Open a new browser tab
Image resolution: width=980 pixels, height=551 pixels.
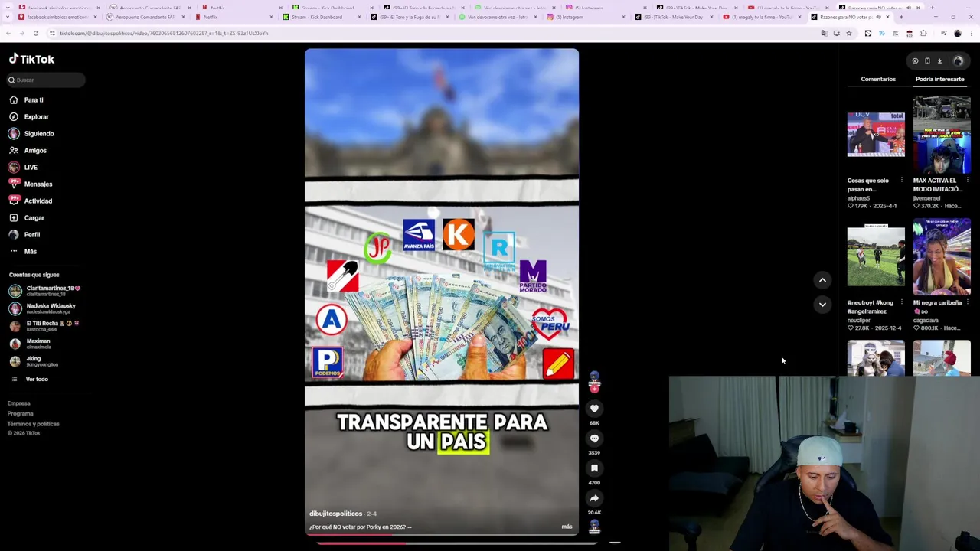(x=901, y=17)
